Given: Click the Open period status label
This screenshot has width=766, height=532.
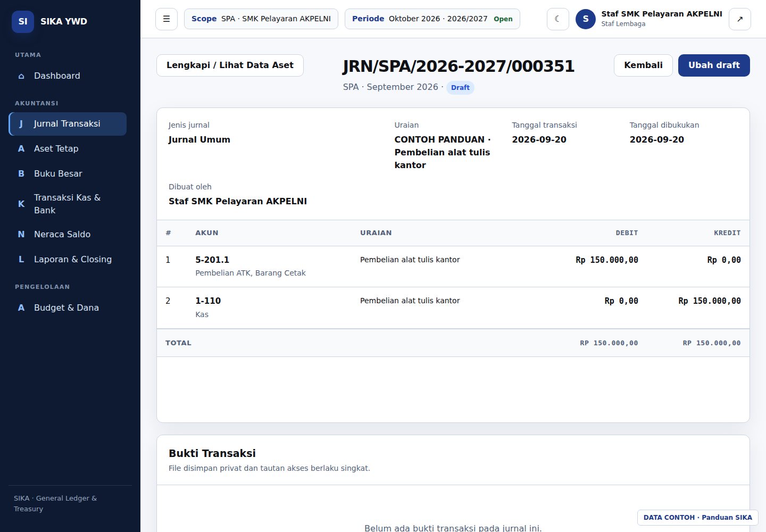Looking at the screenshot, I should pos(503,19).
